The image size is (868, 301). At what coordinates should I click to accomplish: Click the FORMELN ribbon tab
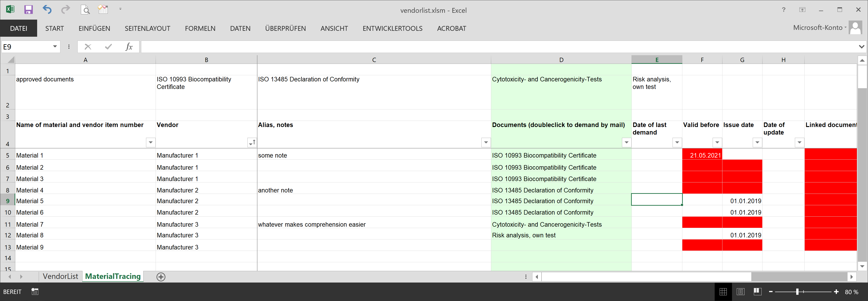pyautogui.click(x=201, y=28)
